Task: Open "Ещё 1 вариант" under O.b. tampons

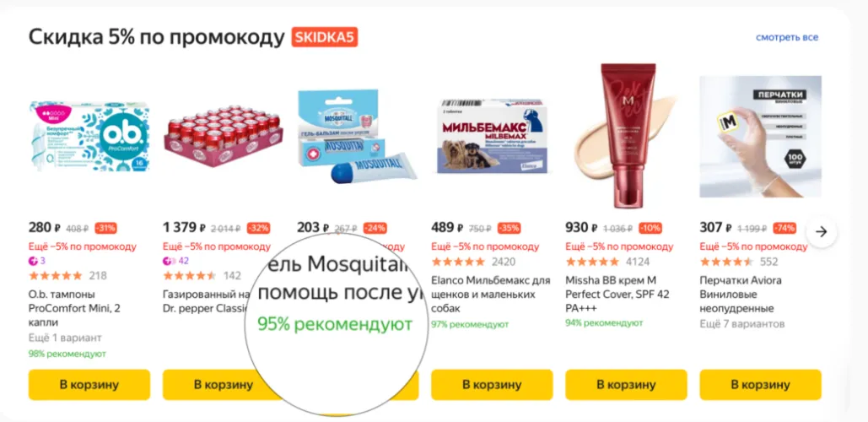Action: pyautogui.click(x=65, y=338)
